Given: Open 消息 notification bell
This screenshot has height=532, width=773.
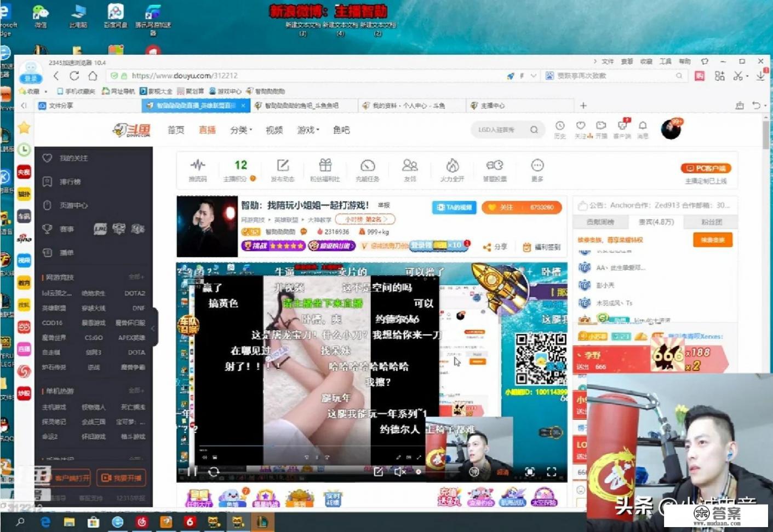Looking at the screenshot, I should click(x=643, y=125).
